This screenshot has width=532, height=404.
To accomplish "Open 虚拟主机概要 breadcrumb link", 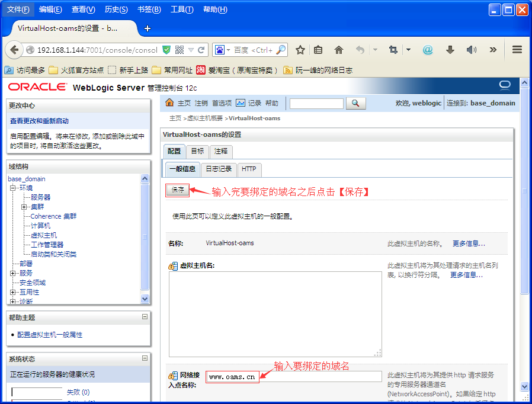I will coord(205,118).
